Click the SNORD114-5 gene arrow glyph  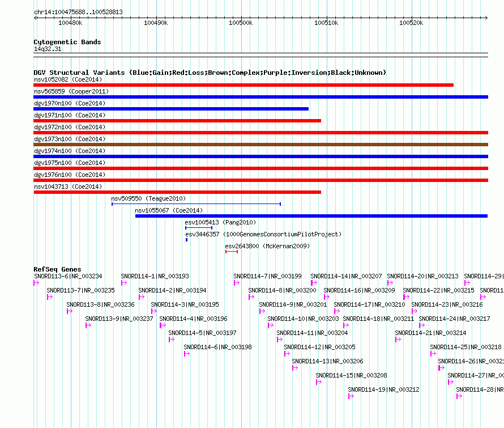click(x=172, y=340)
